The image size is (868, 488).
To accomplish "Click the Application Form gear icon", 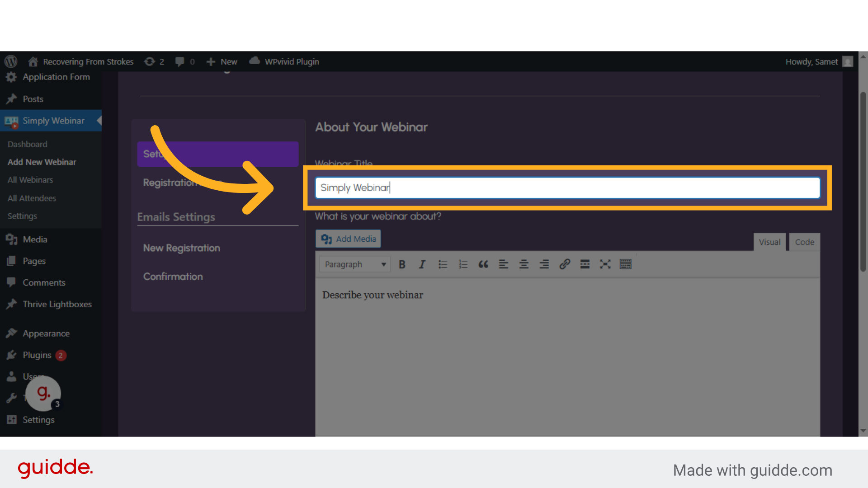I will click(x=11, y=77).
